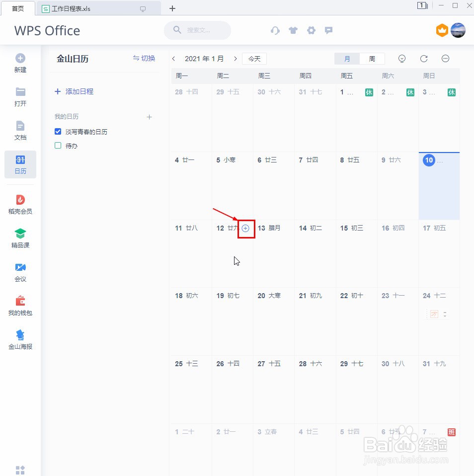Switch the calendar view to 周 week mode
This screenshot has width=474, height=476.
pos(372,59)
